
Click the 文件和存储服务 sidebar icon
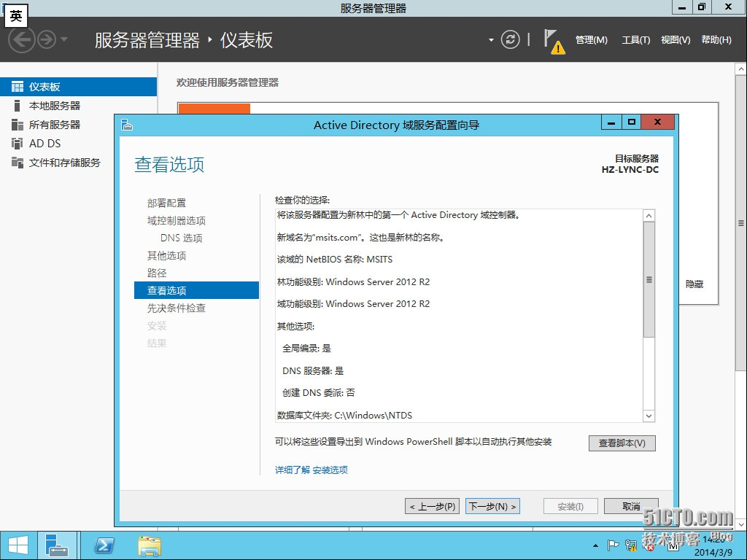click(18, 163)
